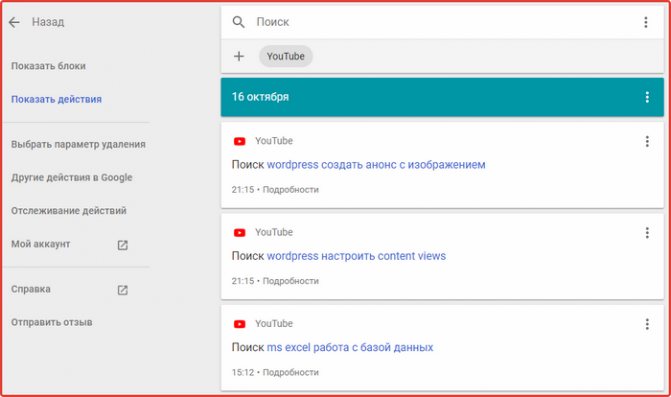Click the search magnifier icon
671x397 pixels.
pyautogui.click(x=238, y=22)
